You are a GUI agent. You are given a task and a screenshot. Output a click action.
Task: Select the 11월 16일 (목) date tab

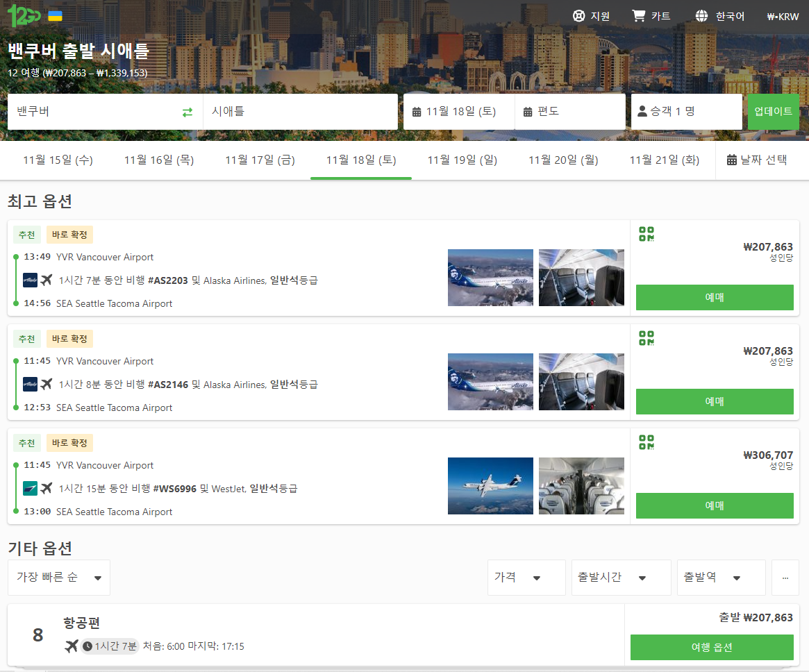159,160
